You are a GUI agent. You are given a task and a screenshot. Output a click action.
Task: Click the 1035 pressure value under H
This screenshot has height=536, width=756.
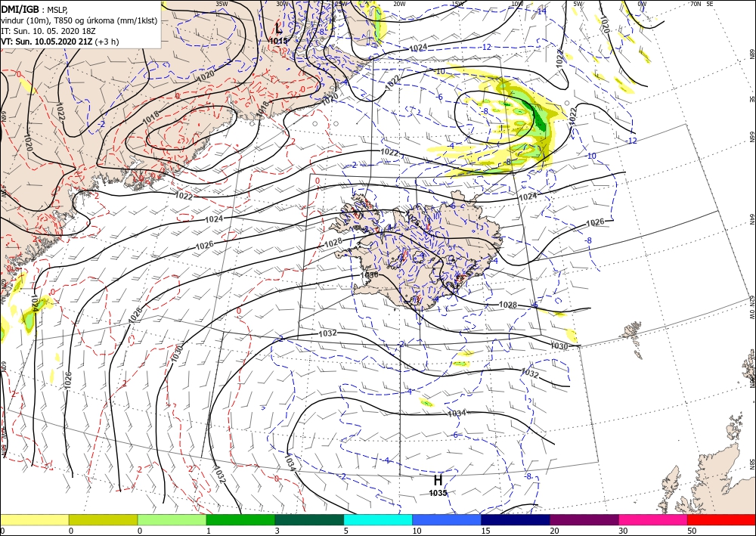(438, 493)
